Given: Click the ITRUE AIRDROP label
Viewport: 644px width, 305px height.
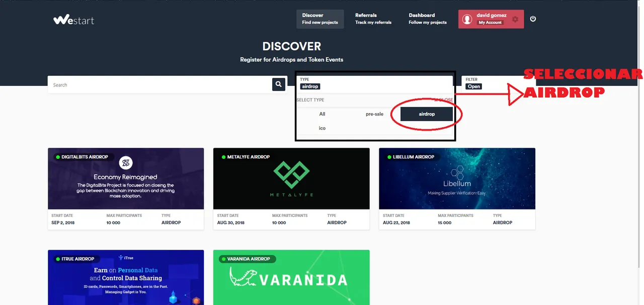Looking at the screenshot, I should click(77, 259).
